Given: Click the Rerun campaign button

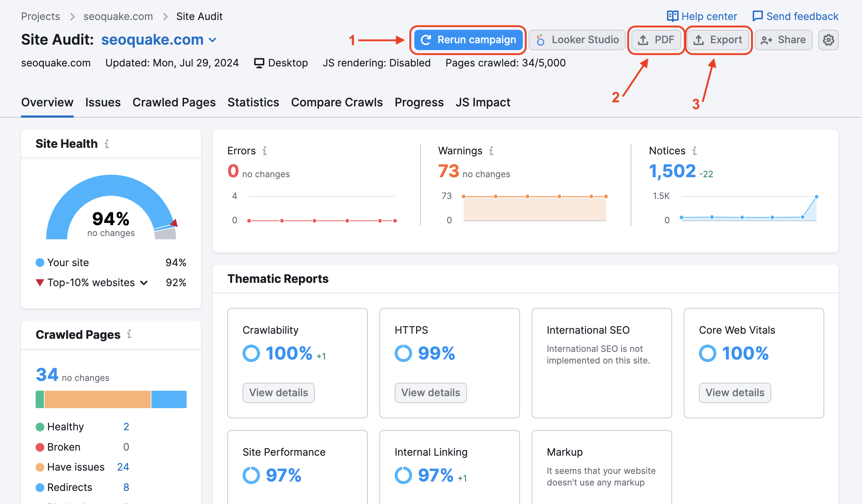Looking at the screenshot, I should (x=468, y=40).
